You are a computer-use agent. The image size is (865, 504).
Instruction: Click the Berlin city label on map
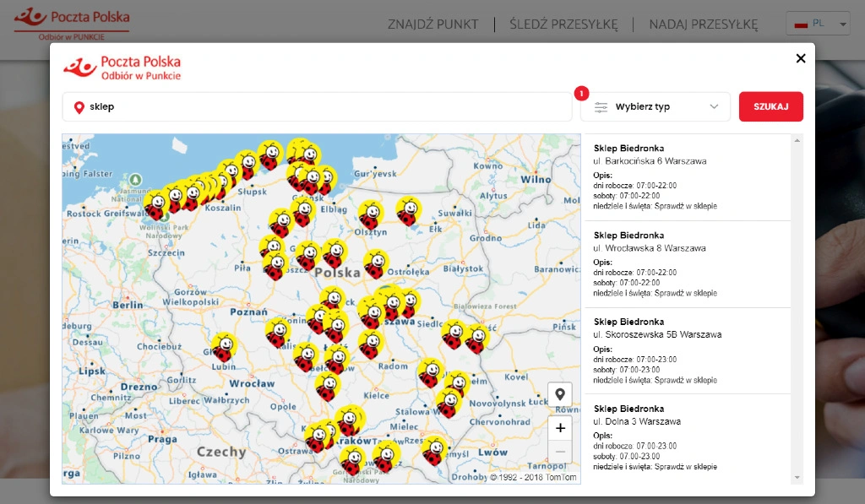coord(128,305)
